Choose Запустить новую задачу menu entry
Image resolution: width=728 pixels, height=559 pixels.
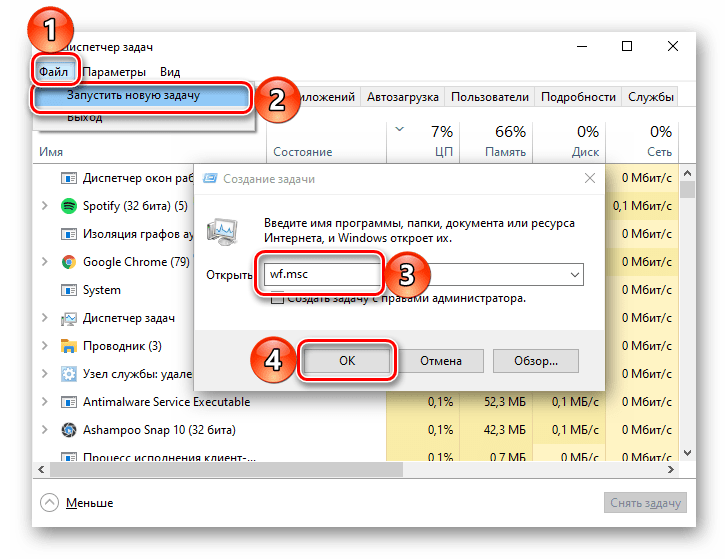tap(142, 96)
